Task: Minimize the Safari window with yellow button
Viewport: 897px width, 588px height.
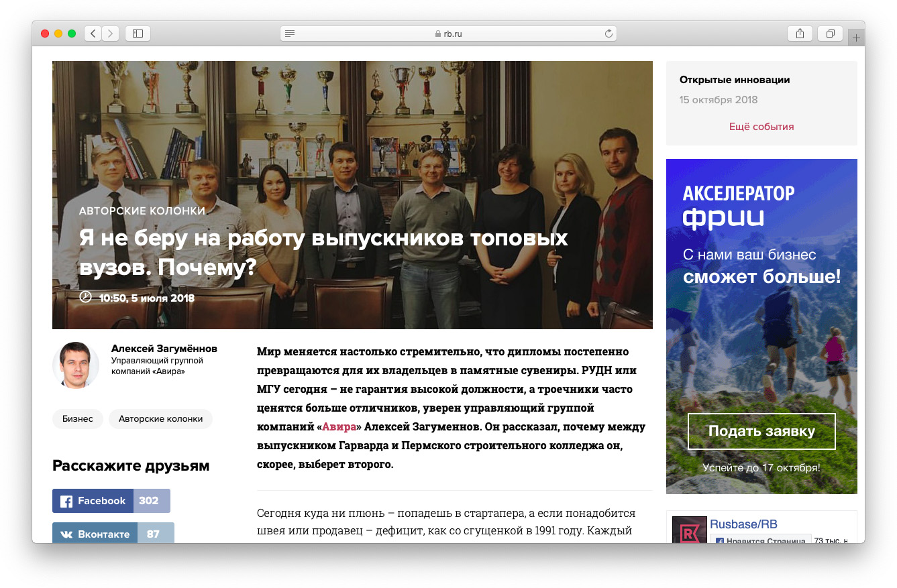Action: click(x=58, y=34)
